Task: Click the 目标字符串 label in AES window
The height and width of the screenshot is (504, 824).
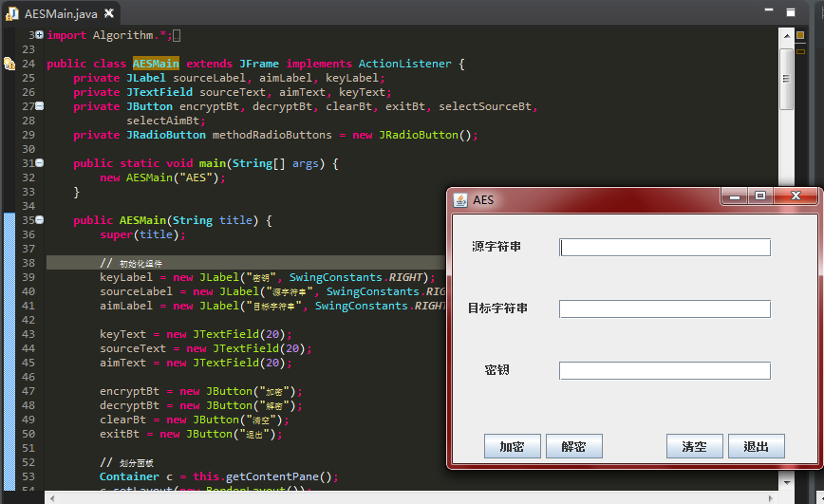Action: coord(497,308)
